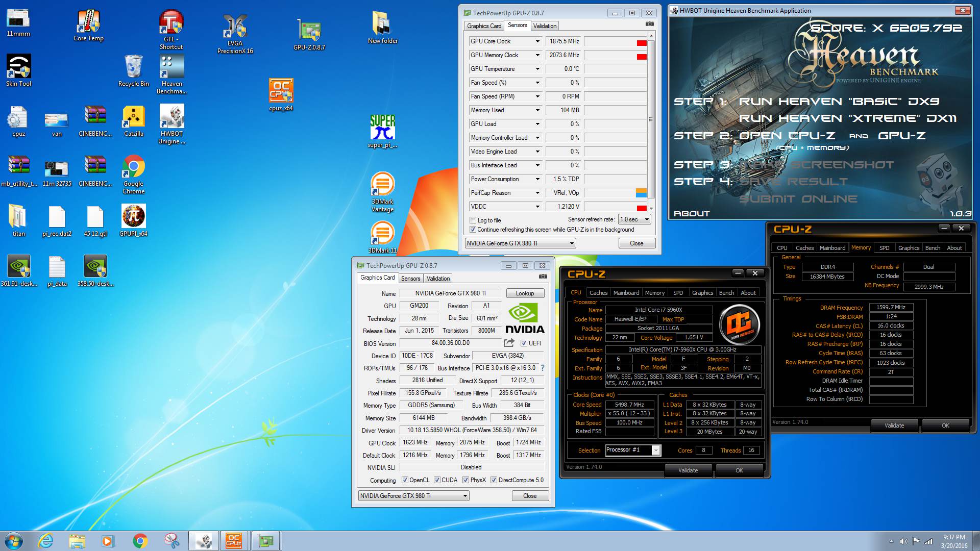980x551 pixels.
Task: Click ABOUT in HWBOT Heaven application
Action: 692,214
